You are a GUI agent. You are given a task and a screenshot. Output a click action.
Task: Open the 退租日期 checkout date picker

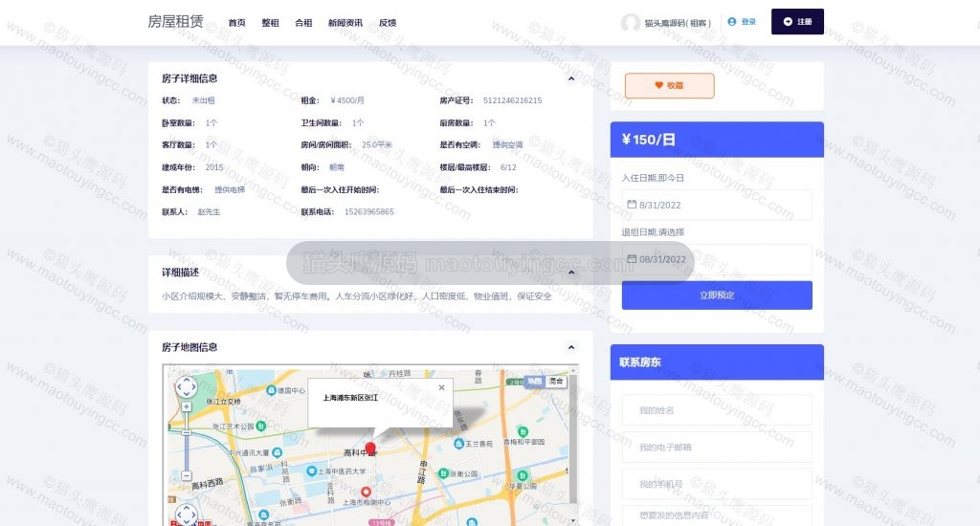click(717, 259)
